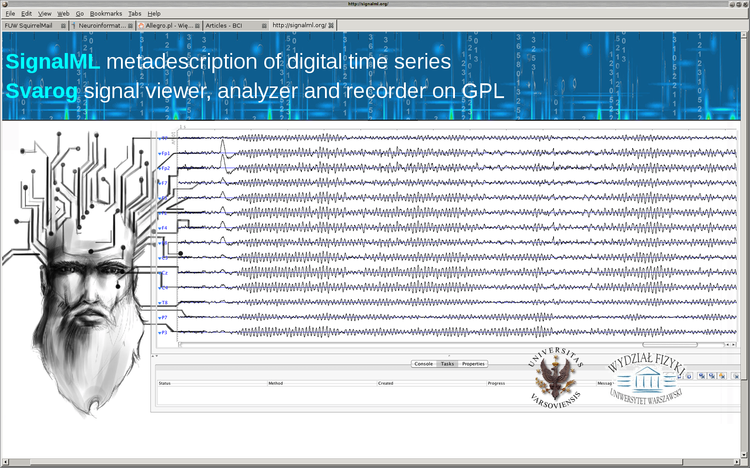Open the Go menu
This screenshot has height=468, width=750.
coord(79,13)
